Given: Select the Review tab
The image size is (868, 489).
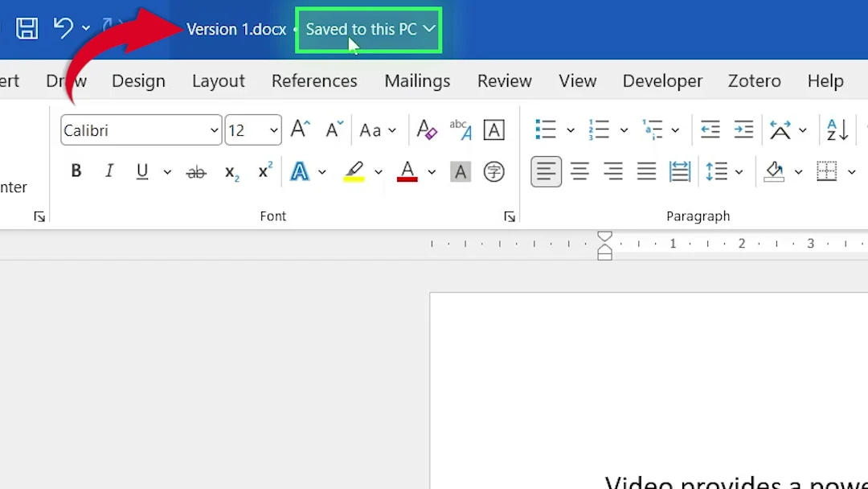Looking at the screenshot, I should tap(504, 81).
